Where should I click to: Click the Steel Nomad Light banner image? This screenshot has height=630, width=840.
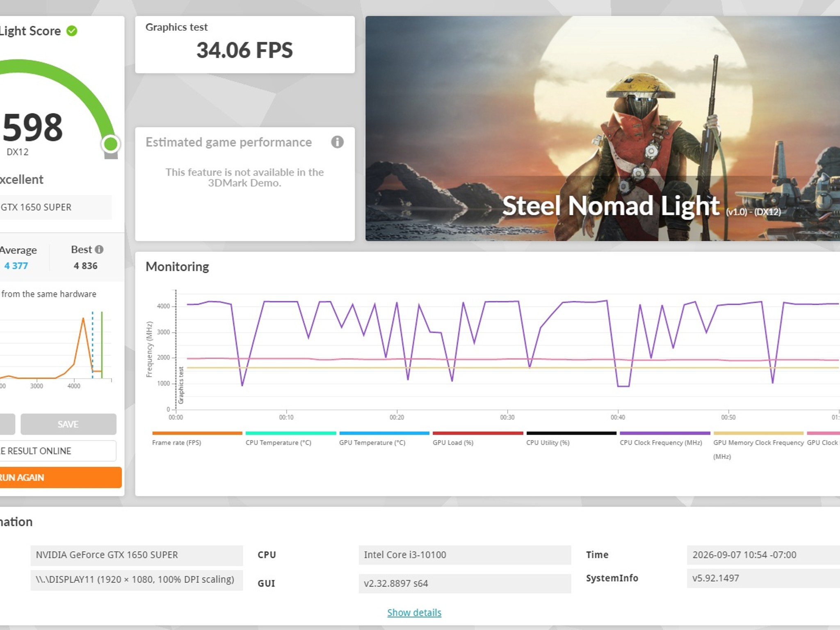603,128
